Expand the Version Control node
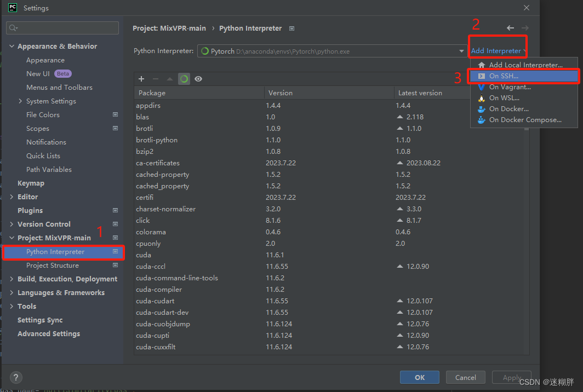 tap(12, 224)
